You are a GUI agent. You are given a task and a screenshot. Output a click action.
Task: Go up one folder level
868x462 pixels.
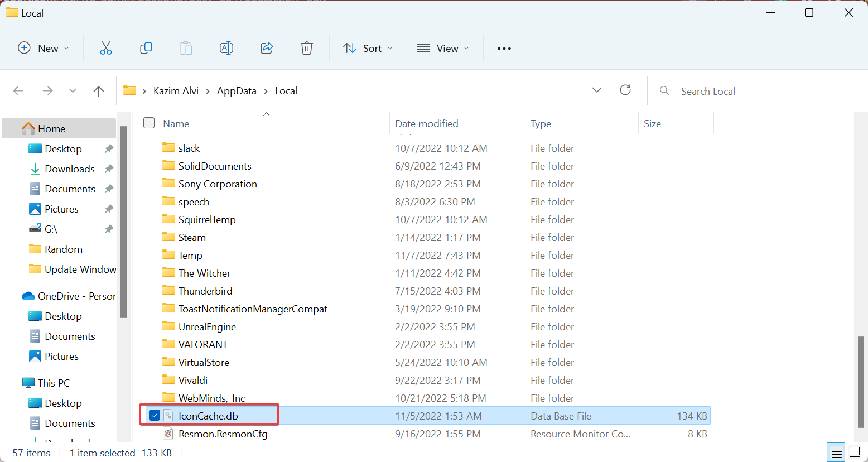point(99,91)
